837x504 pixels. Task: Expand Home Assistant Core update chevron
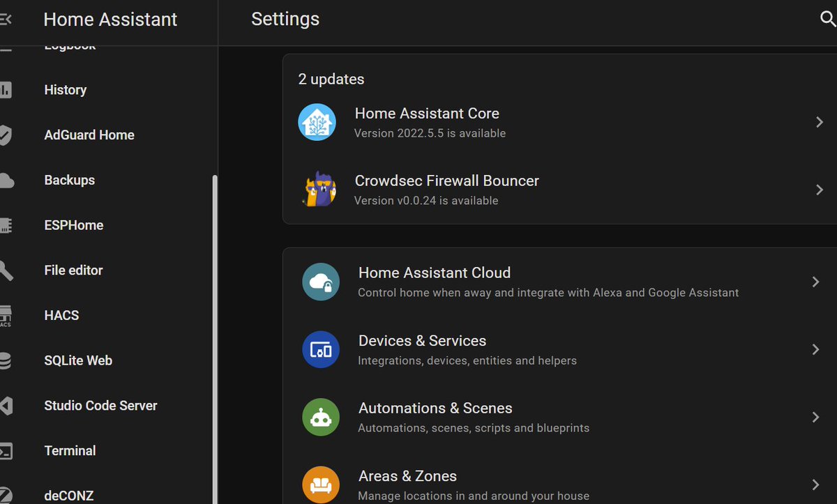coord(820,122)
